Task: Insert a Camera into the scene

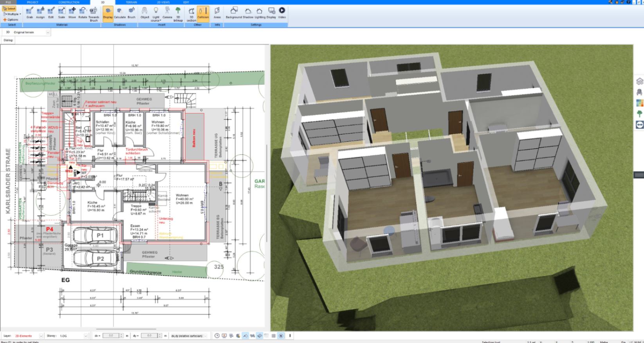Action: [x=167, y=13]
